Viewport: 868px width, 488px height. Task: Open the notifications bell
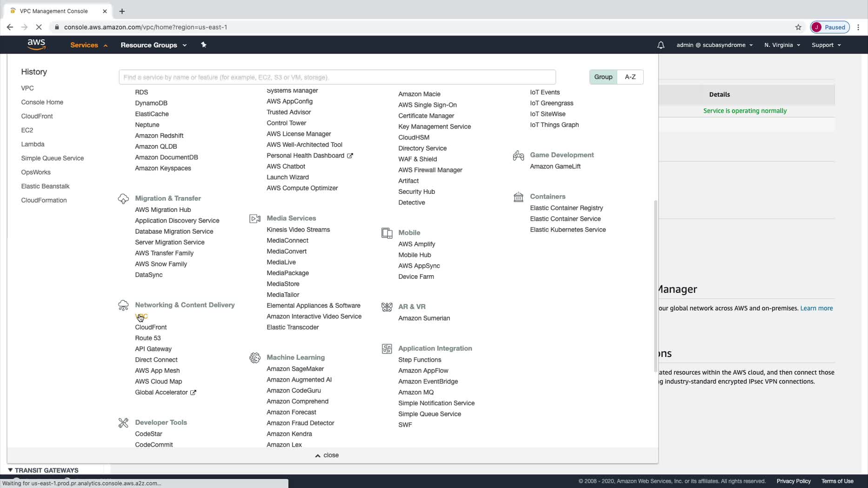pos(661,45)
